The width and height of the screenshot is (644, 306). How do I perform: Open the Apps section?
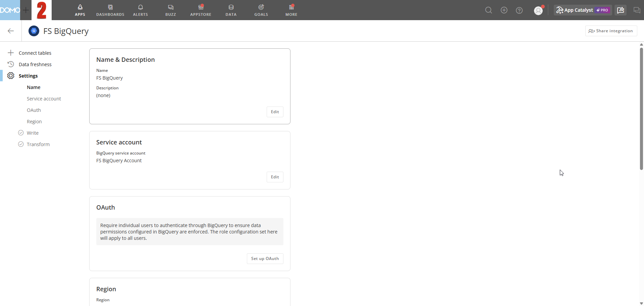[80, 10]
